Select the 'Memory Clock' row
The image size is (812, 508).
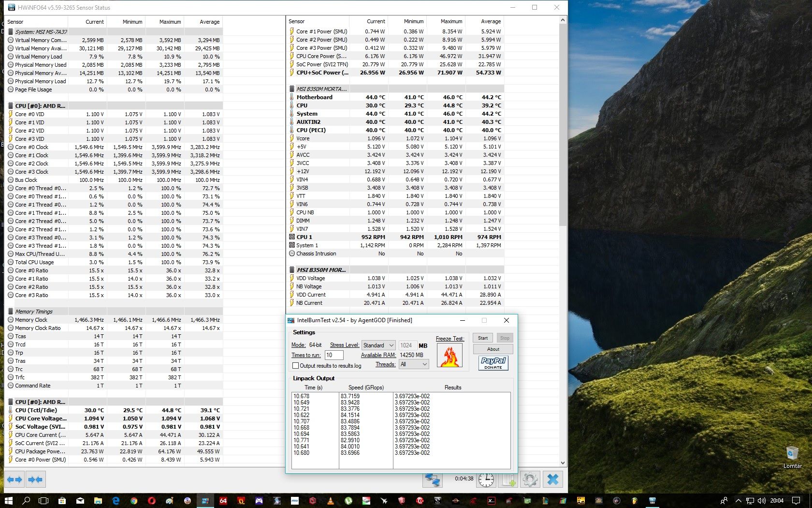point(114,320)
